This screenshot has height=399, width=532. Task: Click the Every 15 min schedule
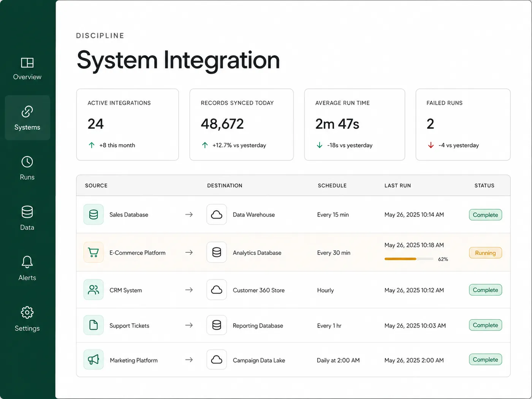pyautogui.click(x=333, y=215)
